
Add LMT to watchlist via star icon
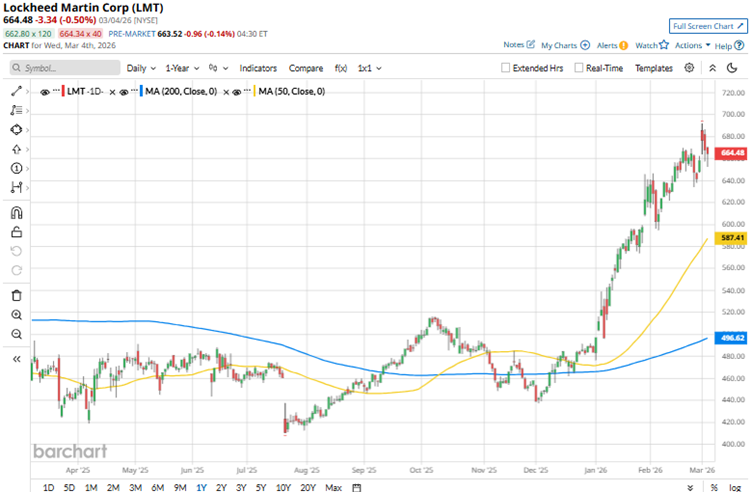tap(664, 45)
